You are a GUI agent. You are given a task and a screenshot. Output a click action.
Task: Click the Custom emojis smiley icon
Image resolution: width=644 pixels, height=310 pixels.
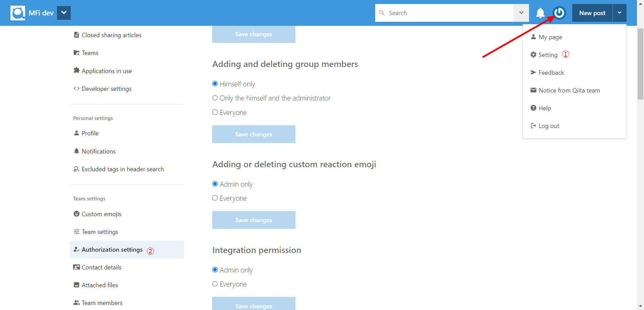tap(76, 214)
